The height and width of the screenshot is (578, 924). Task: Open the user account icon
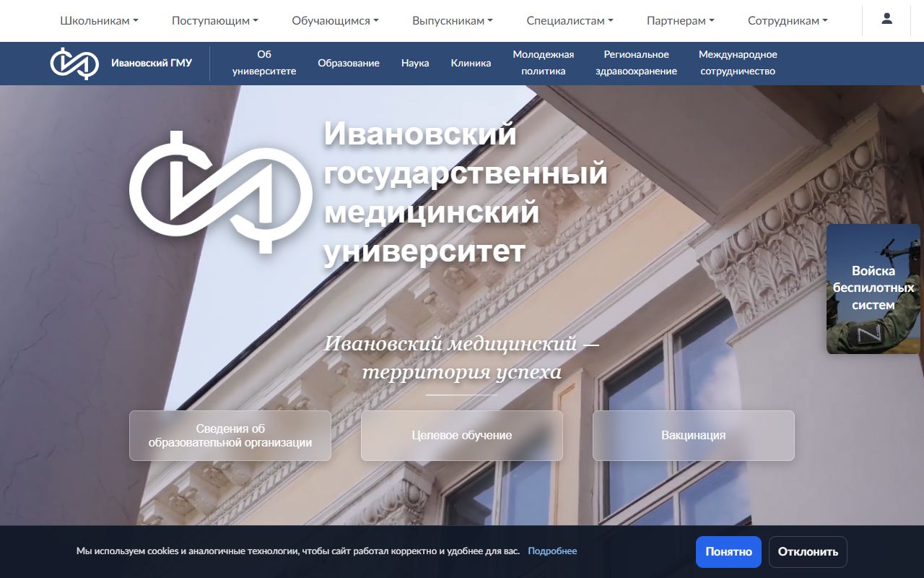coord(887,20)
